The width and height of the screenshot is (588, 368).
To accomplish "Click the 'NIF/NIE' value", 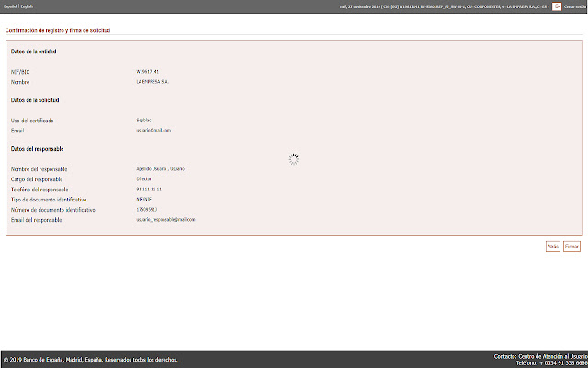I will pyautogui.click(x=144, y=200).
